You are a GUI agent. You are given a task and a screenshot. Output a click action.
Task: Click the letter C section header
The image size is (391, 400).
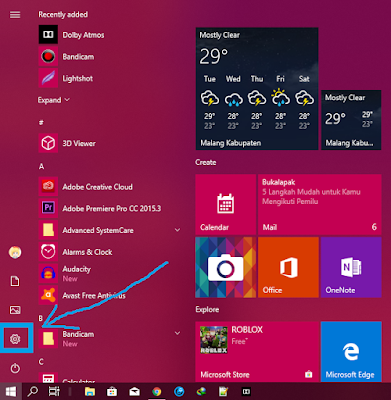click(x=41, y=362)
